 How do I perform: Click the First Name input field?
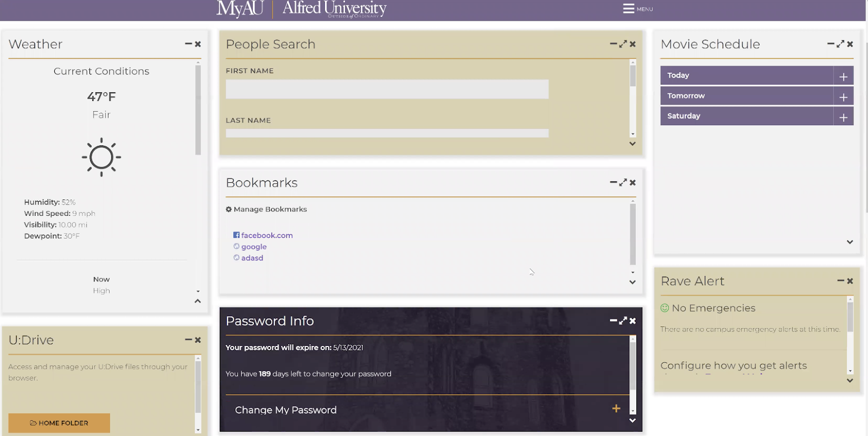[387, 89]
